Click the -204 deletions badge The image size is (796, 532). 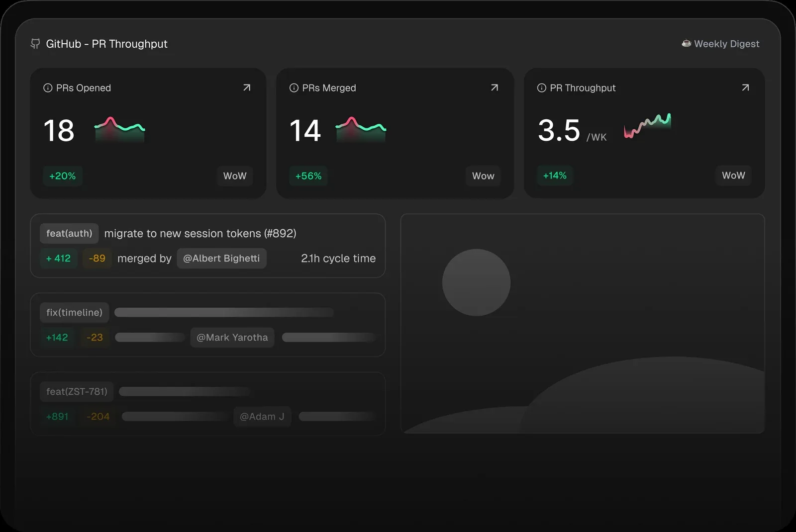(x=98, y=416)
